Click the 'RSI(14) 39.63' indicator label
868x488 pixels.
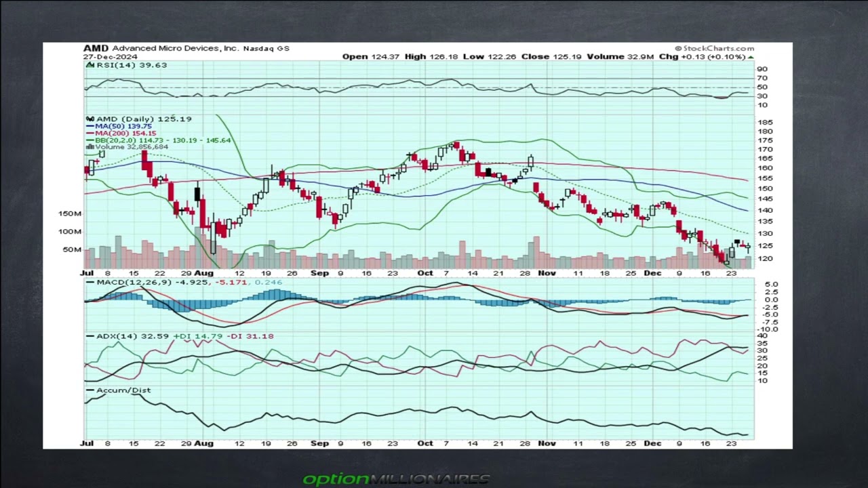point(132,65)
